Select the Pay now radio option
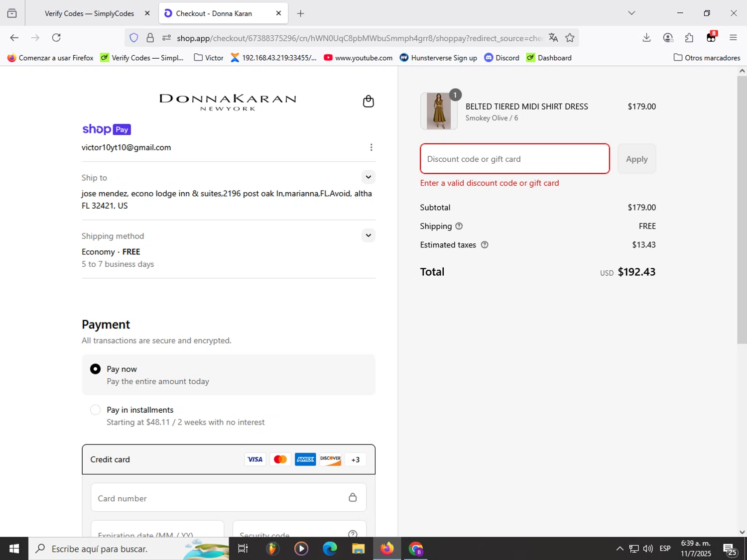The image size is (747, 560). [95, 369]
